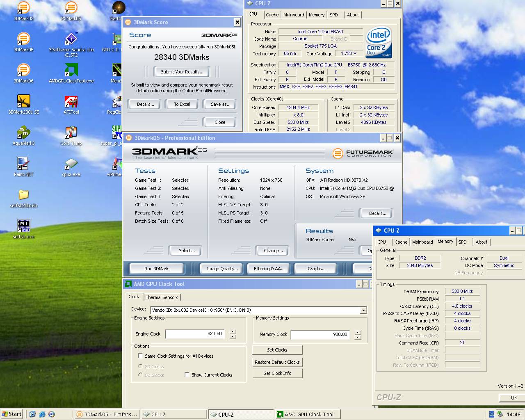Launch Core Temp from the desktop
This screenshot has width=525, height=420.
71,135
